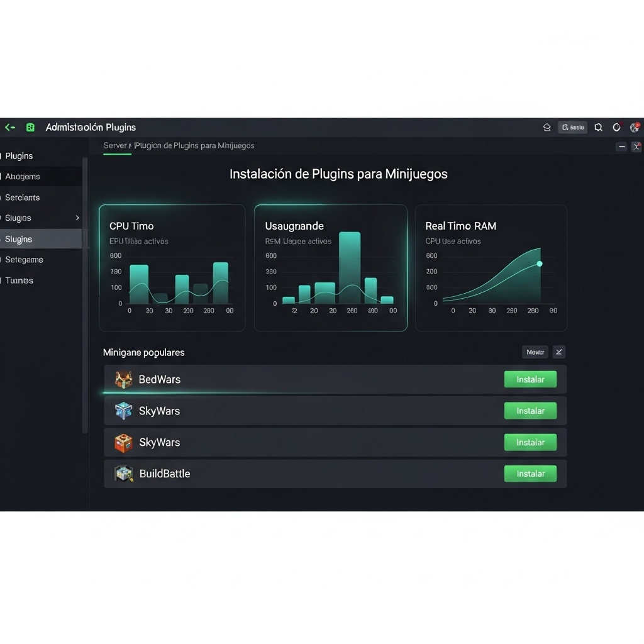Install SkyWars with the blue cube icon
The height and width of the screenshot is (644, 644).
[530, 411]
